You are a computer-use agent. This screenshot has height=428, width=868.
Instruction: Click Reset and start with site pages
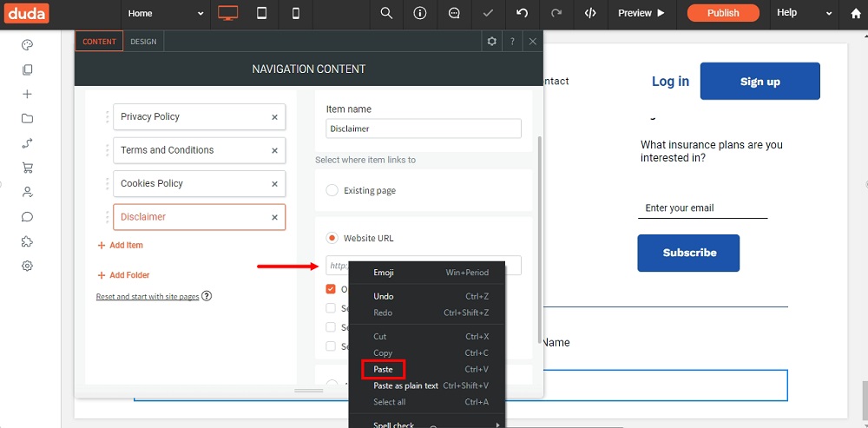148,297
